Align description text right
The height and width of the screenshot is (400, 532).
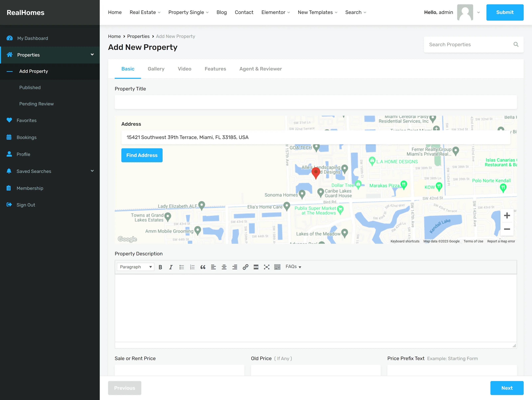coord(234,267)
